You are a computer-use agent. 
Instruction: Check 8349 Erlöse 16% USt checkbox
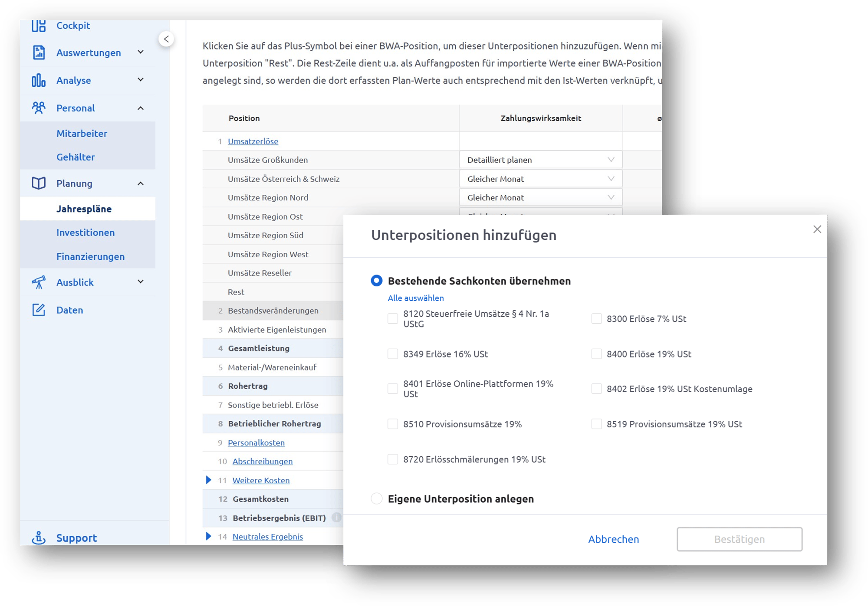[393, 354]
